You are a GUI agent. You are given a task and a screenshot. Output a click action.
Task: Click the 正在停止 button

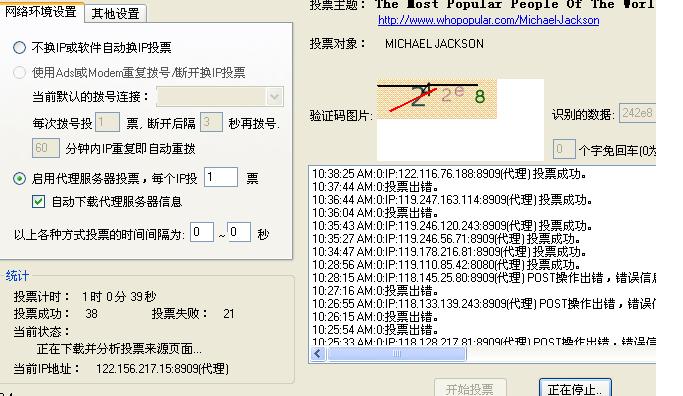pos(575,388)
